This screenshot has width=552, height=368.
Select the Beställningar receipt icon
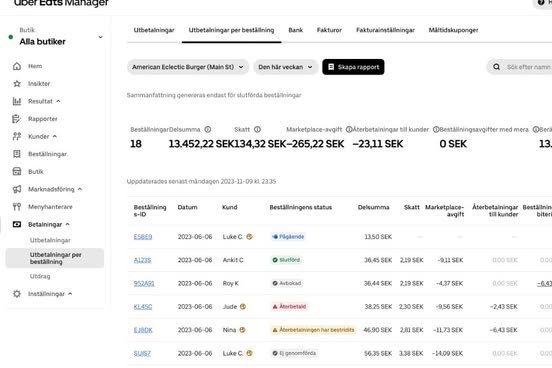coord(17,154)
